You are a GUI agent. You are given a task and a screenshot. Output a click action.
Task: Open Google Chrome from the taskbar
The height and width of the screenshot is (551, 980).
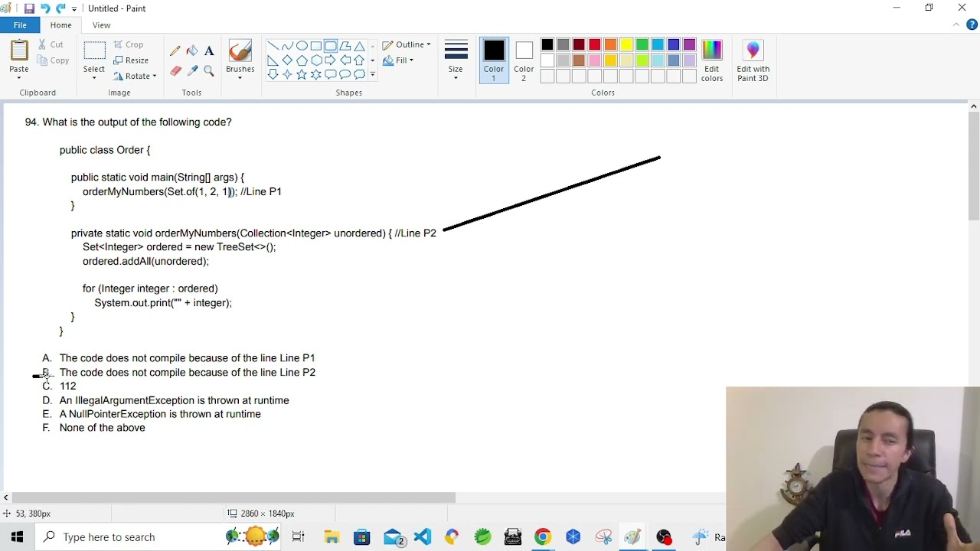[x=543, y=537]
